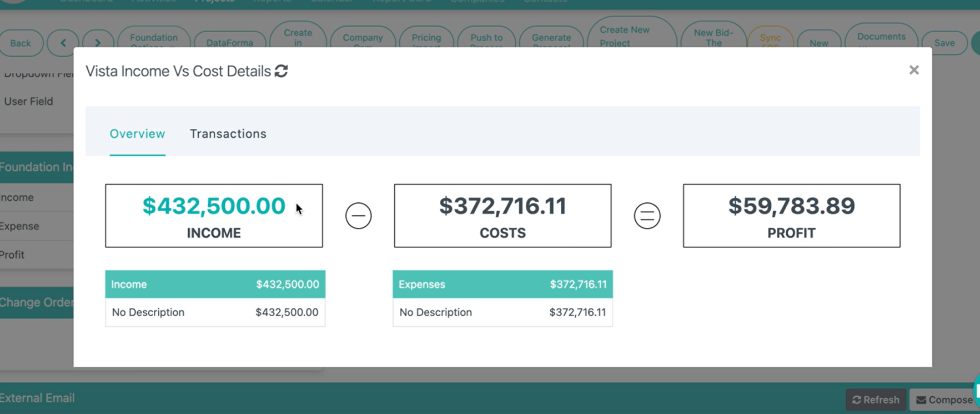Click the orange Sync button

click(770, 38)
